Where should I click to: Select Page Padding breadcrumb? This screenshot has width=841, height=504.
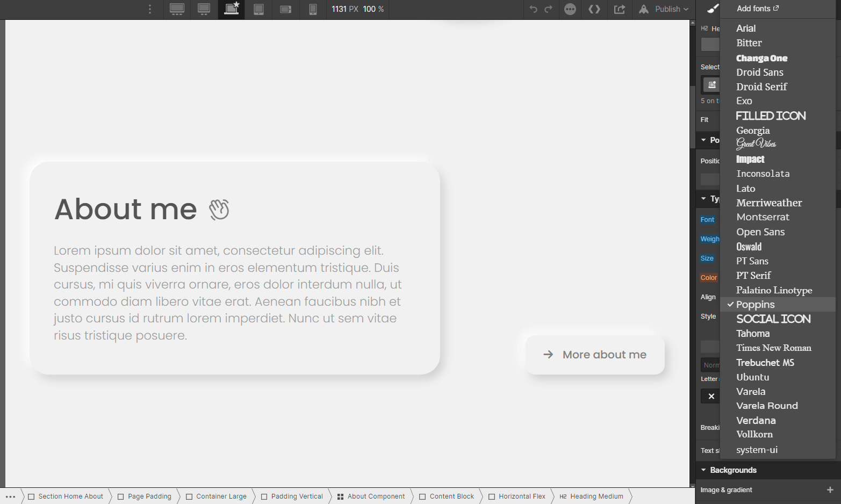tap(145, 496)
